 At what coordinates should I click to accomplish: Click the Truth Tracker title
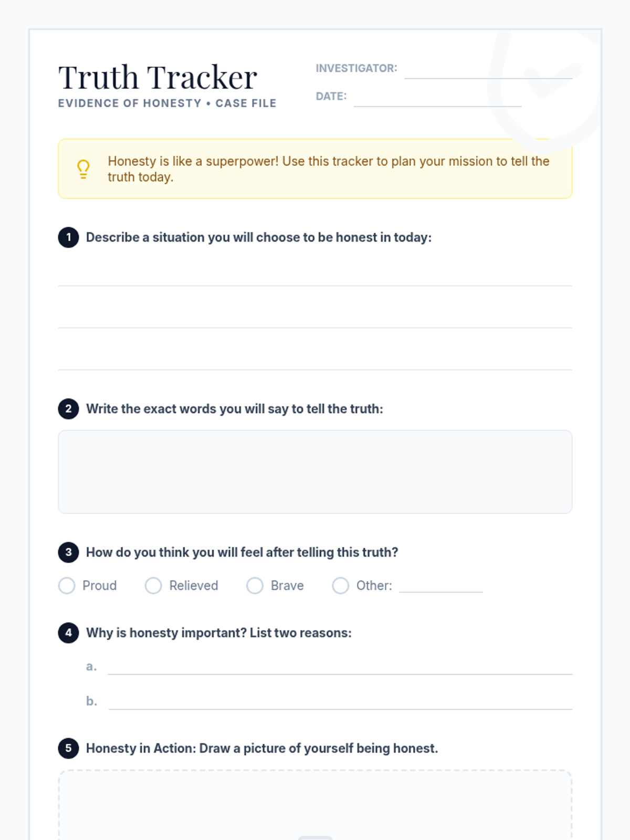pos(157,78)
